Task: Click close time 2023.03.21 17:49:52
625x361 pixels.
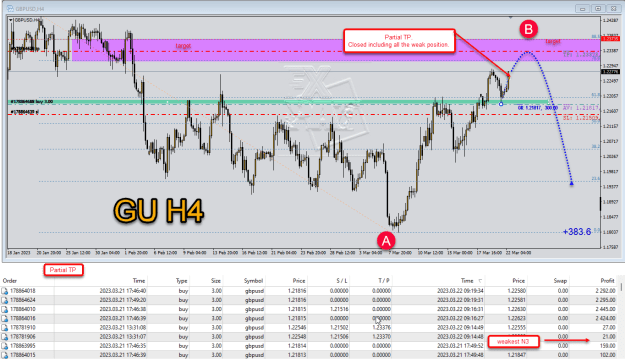Action: point(460,346)
